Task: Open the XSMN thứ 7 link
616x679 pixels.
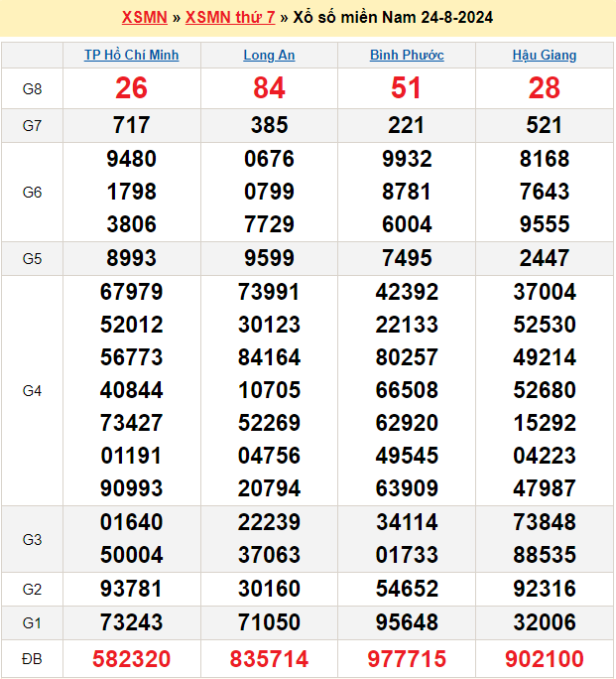Action: pos(230,18)
